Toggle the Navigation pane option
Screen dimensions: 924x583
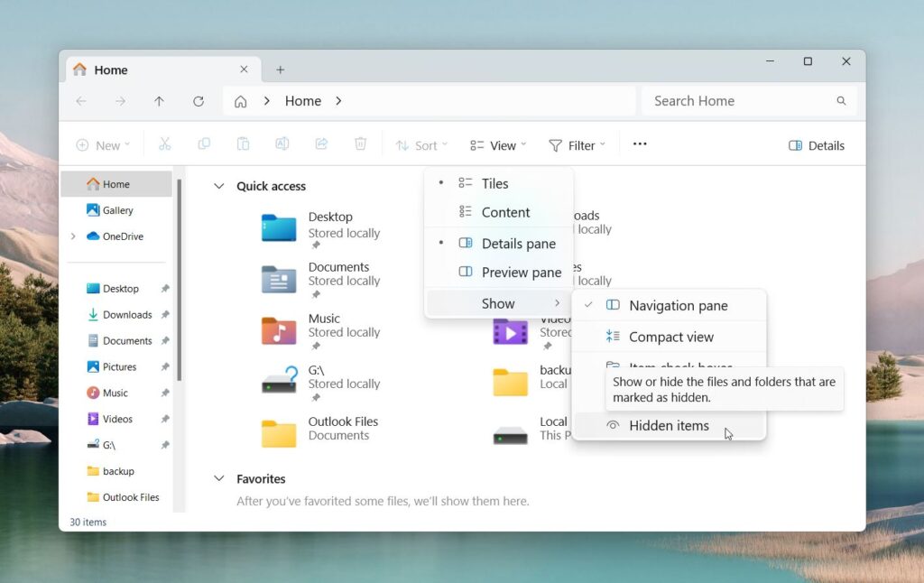[679, 305]
